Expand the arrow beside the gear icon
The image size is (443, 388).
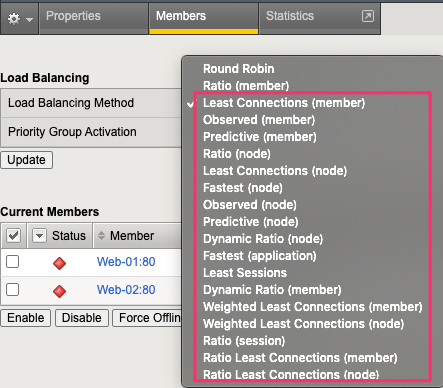pyautogui.click(x=29, y=20)
